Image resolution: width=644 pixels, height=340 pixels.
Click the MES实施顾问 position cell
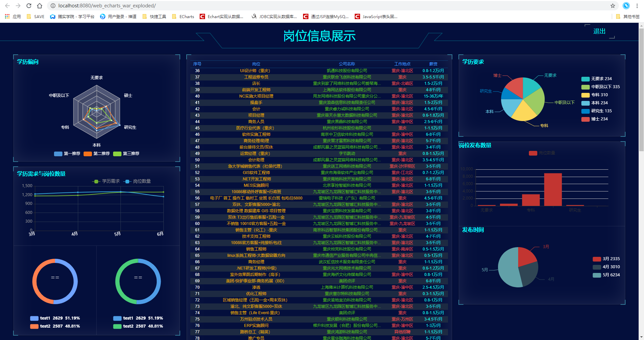point(256,185)
